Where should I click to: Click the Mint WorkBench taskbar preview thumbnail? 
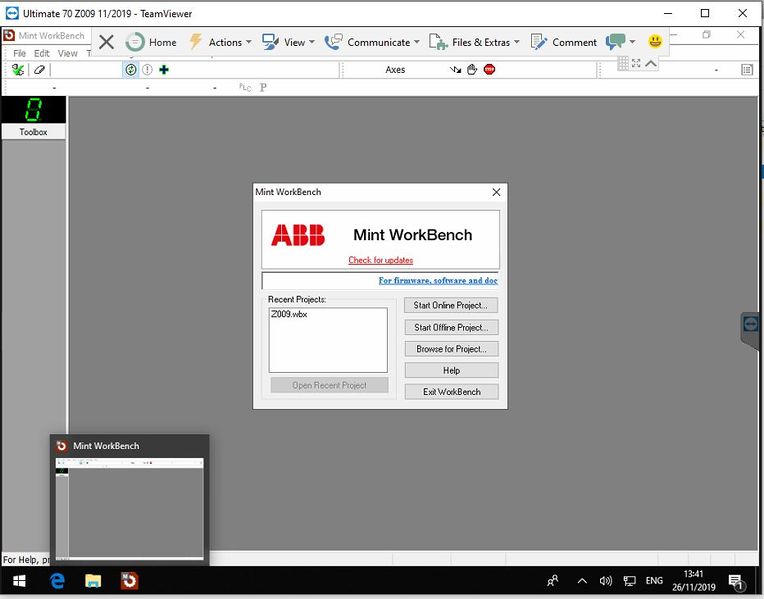[130, 509]
